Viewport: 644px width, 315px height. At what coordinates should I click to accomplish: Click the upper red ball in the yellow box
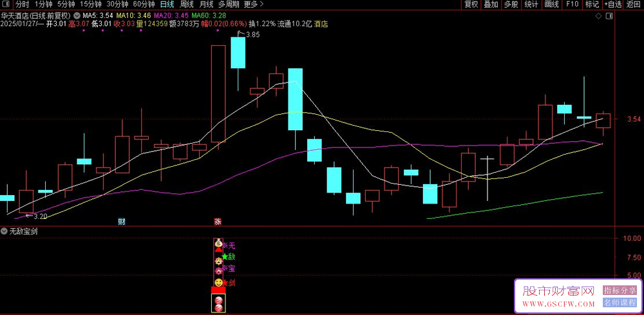pos(218,300)
